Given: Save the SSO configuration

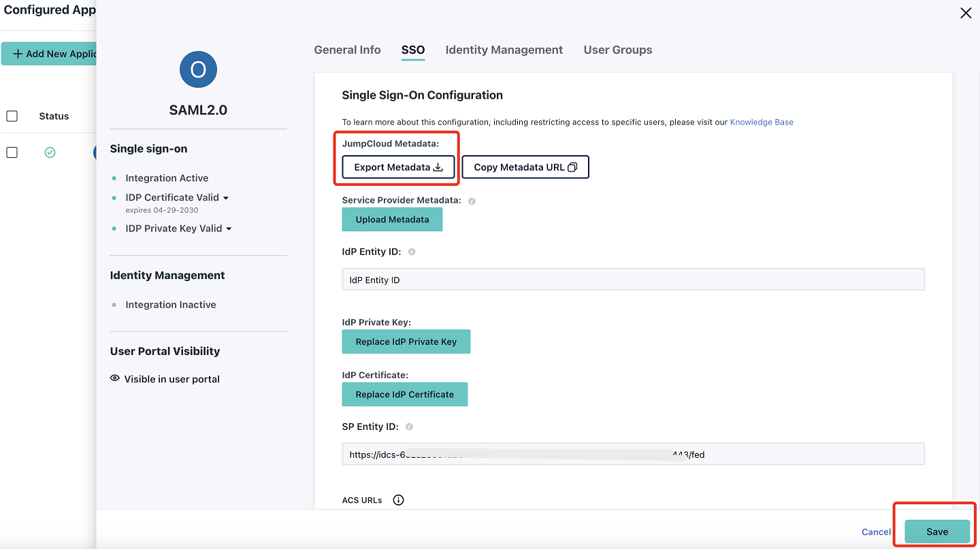Looking at the screenshot, I should (x=936, y=532).
